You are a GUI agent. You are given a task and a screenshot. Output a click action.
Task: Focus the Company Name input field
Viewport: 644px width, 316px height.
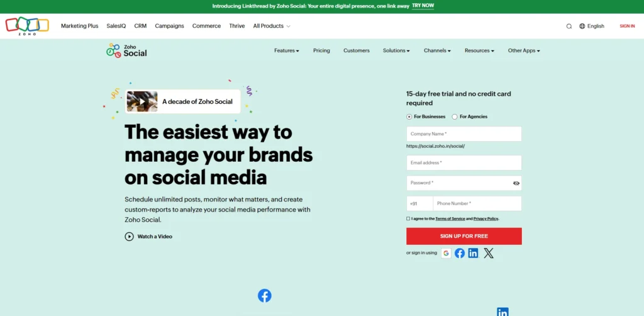click(x=464, y=134)
